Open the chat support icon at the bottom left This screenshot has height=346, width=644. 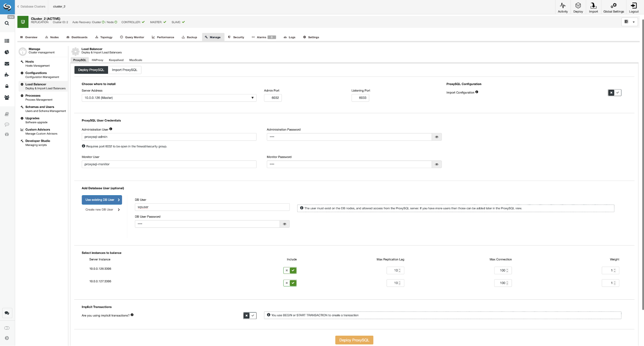(x=7, y=313)
